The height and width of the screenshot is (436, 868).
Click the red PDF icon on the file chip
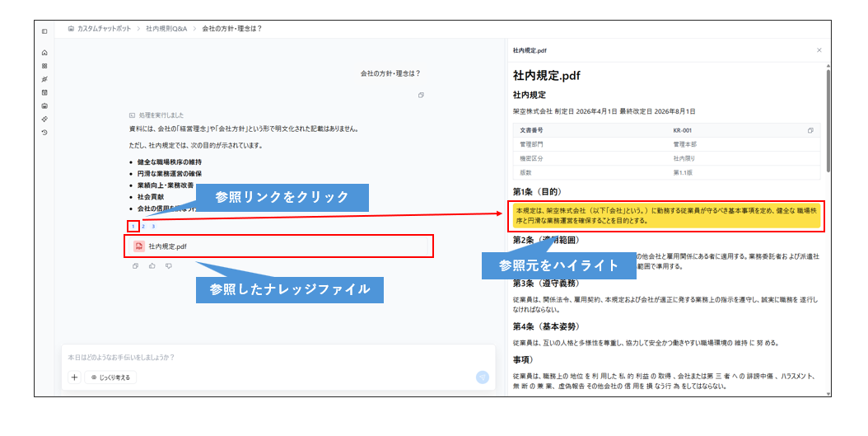click(x=139, y=246)
